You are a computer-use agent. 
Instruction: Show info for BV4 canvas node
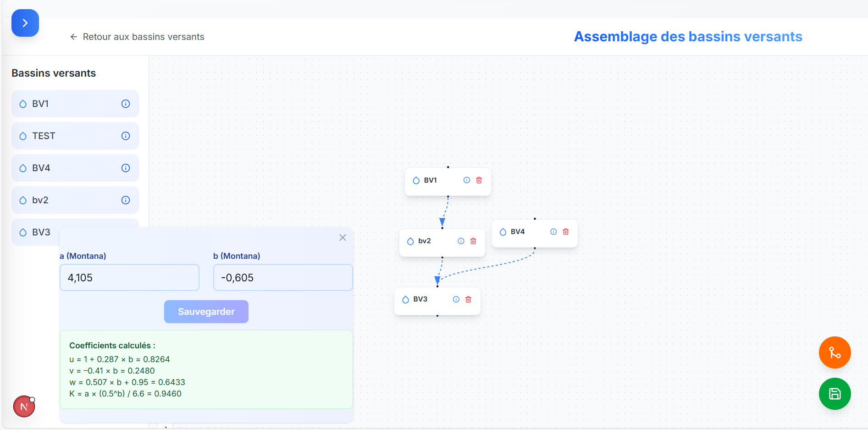click(553, 232)
